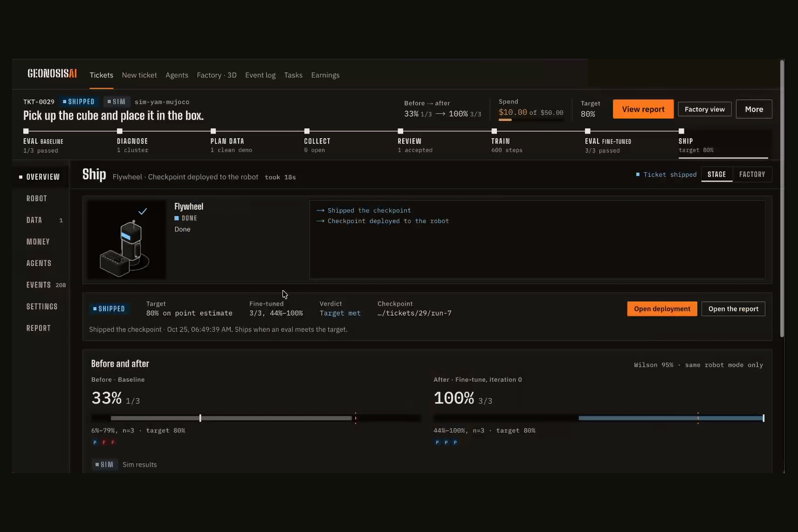Click the View report button
798x532 pixels.
643,109
